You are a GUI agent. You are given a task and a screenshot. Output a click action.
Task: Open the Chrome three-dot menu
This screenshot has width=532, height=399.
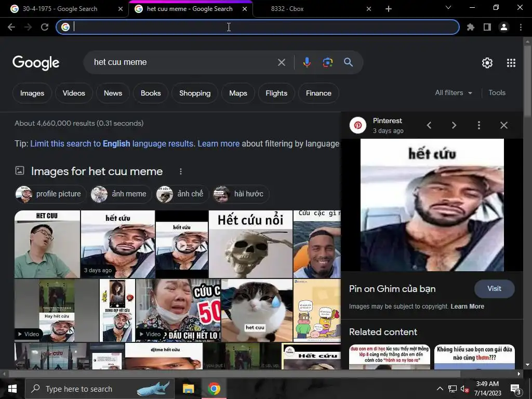521,27
